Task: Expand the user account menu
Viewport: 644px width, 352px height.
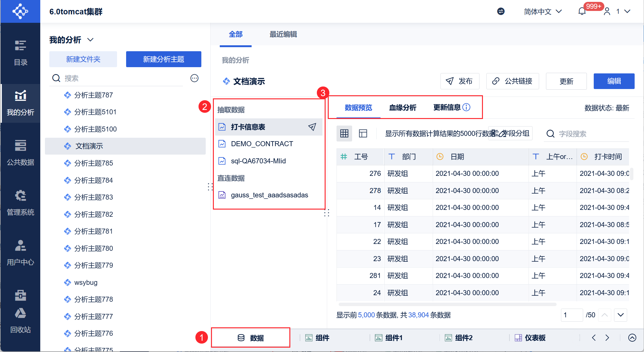Action: pyautogui.click(x=627, y=12)
